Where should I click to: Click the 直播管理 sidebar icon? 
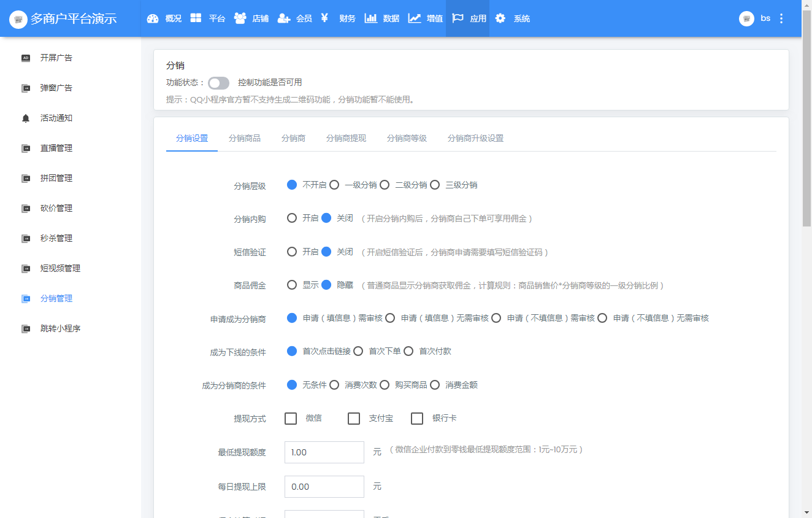pyautogui.click(x=26, y=148)
